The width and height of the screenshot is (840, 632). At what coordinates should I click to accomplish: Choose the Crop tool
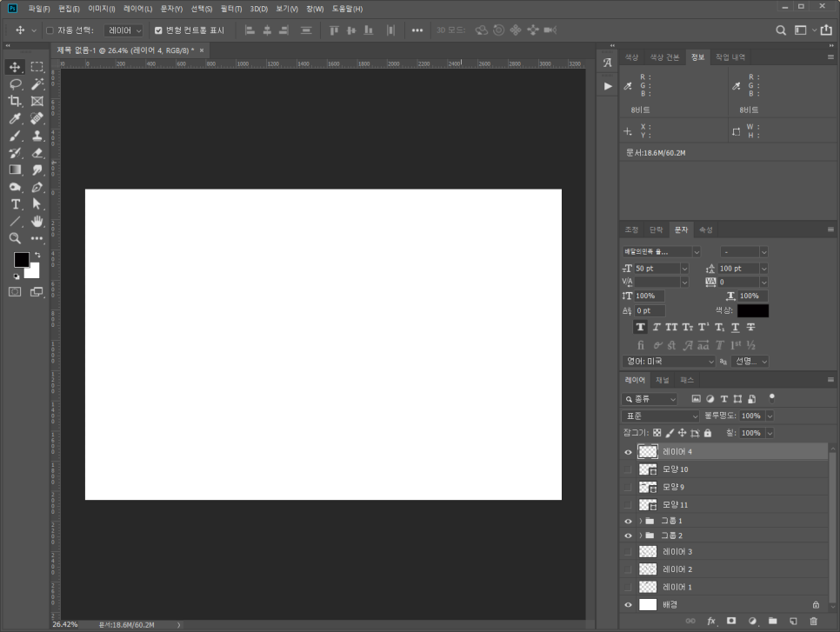(x=15, y=102)
